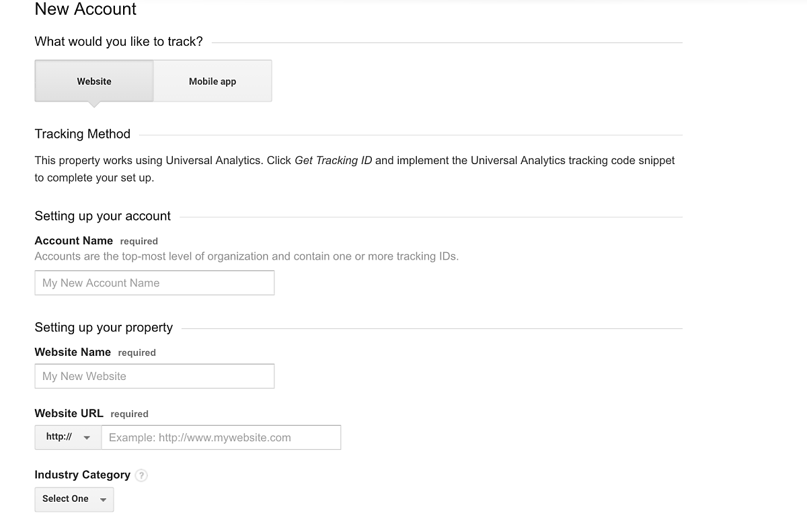807x532 pixels.
Task: Select the Website tracking tab
Action: click(x=94, y=81)
